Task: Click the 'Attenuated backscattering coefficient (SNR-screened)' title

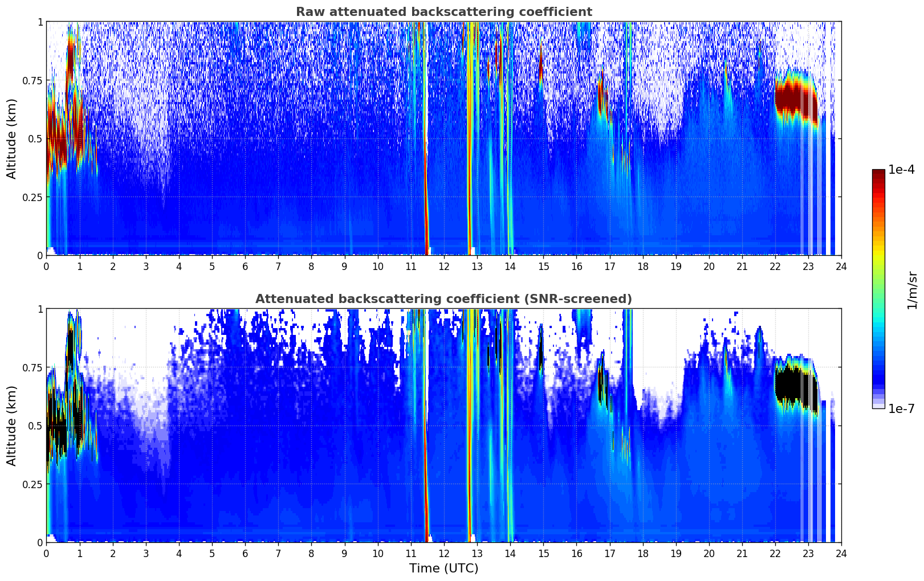Action: (x=443, y=299)
